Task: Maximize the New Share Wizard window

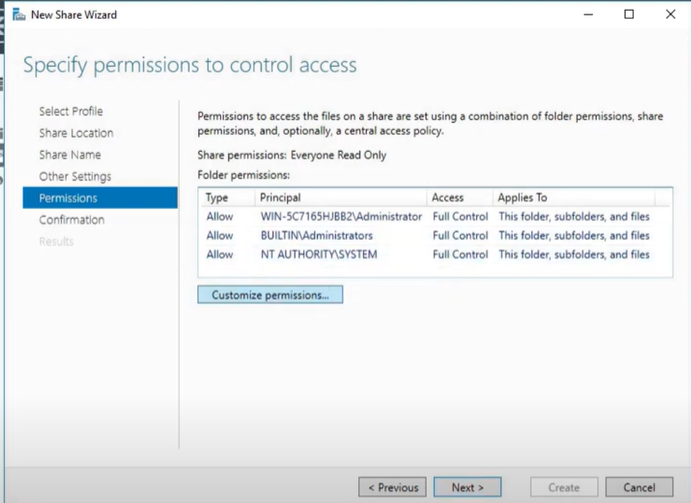Action: click(x=629, y=15)
